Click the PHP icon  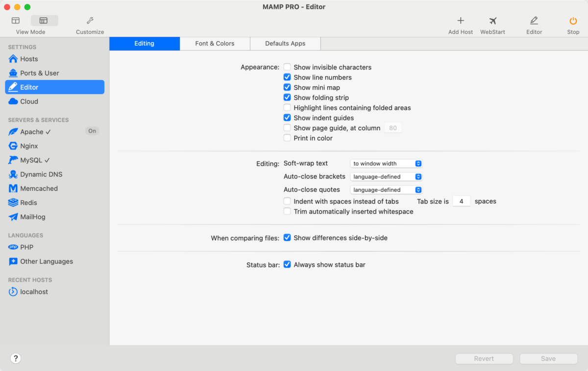tap(13, 247)
